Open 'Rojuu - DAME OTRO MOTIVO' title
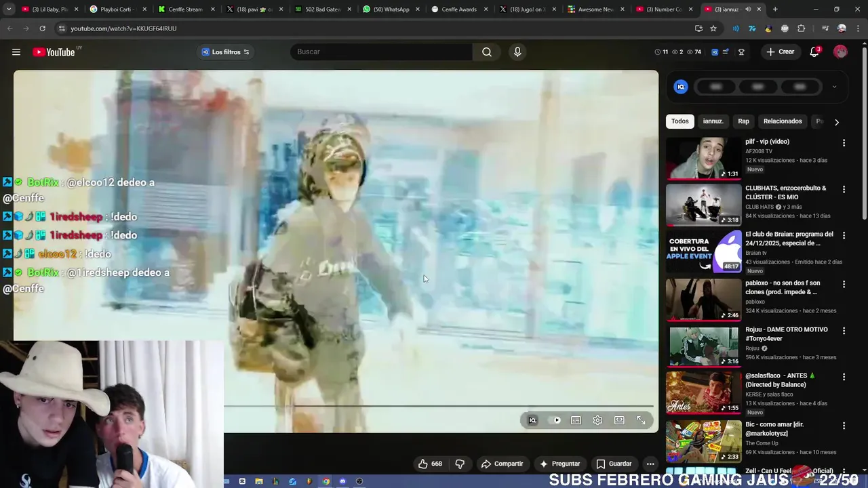This screenshot has width=868, height=488. (787, 333)
